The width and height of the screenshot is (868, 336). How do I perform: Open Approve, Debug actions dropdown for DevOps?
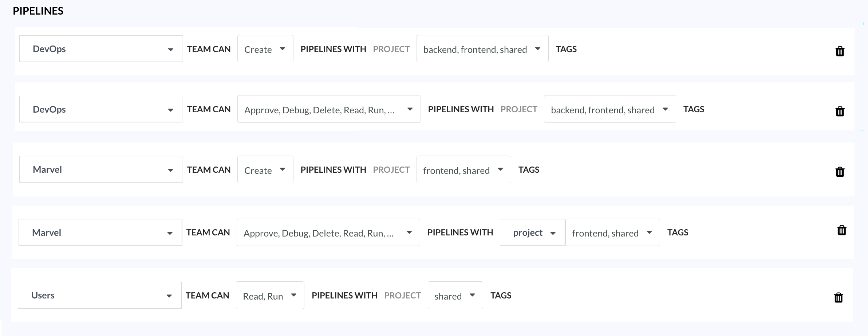pyautogui.click(x=329, y=109)
